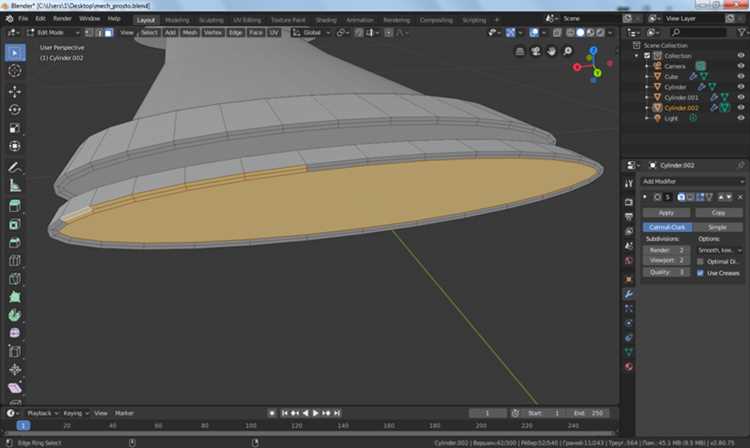The height and width of the screenshot is (448, 750).
Task: Pick the Scale tool
Action: (15, 128)
